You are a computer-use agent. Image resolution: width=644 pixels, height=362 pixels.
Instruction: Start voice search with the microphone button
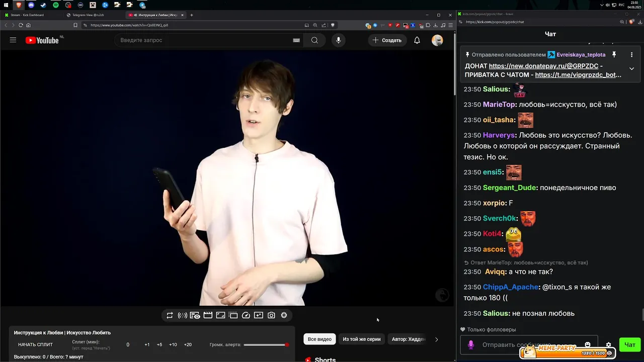point(339,40)
